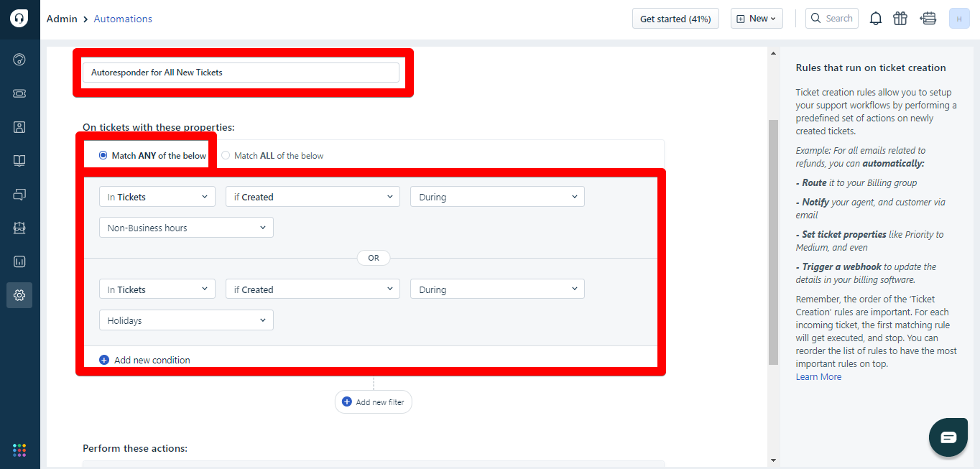This screenshot has width=980, height=469.
Task: Expand the New dropdown button in header
Action: pyautogui.click(x=757, y=19)
